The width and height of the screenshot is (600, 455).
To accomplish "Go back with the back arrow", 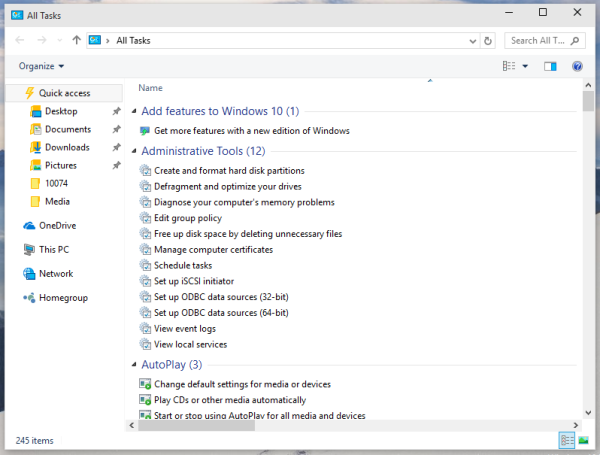I will tap(20, 40).
